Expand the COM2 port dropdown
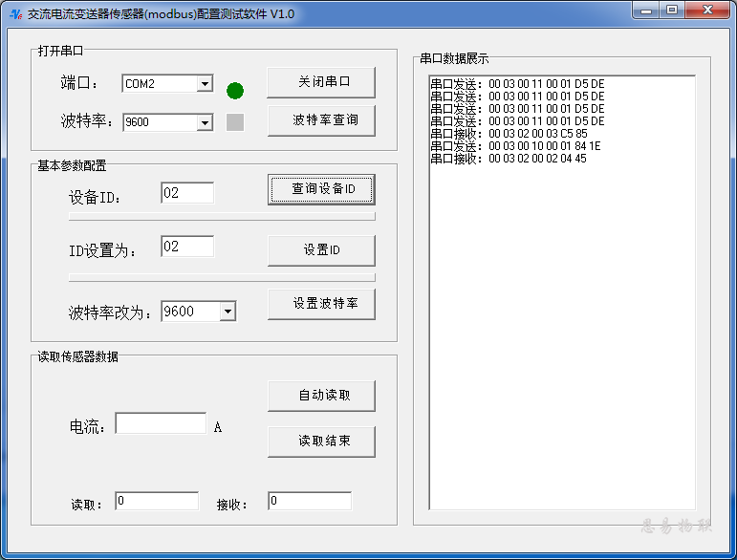 [x=205, y=84]
